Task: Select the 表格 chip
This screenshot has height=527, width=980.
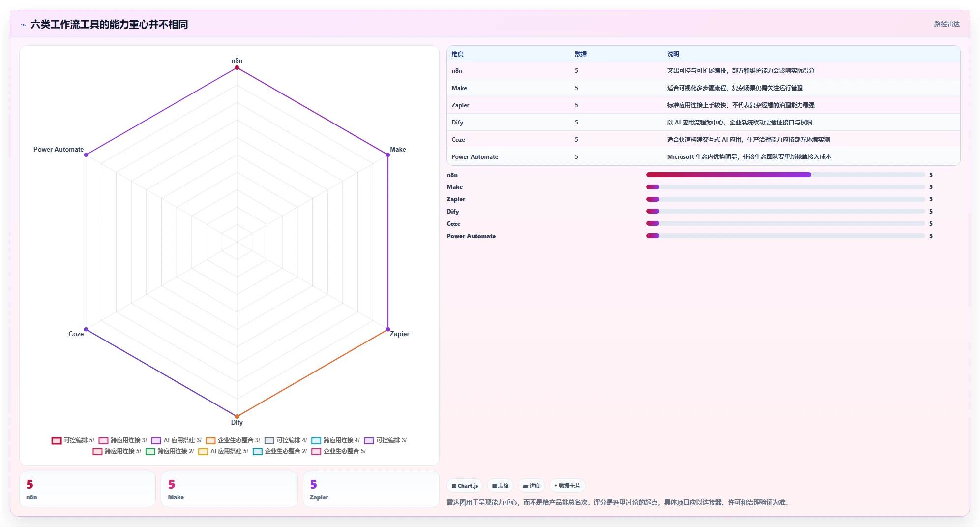Action: (x=501, y=486)
